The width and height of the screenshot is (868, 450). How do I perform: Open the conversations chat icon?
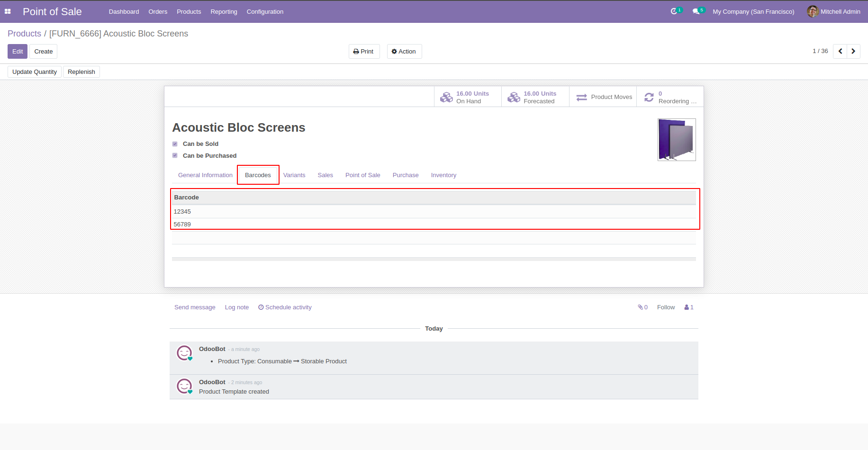(x=696, y=11)
